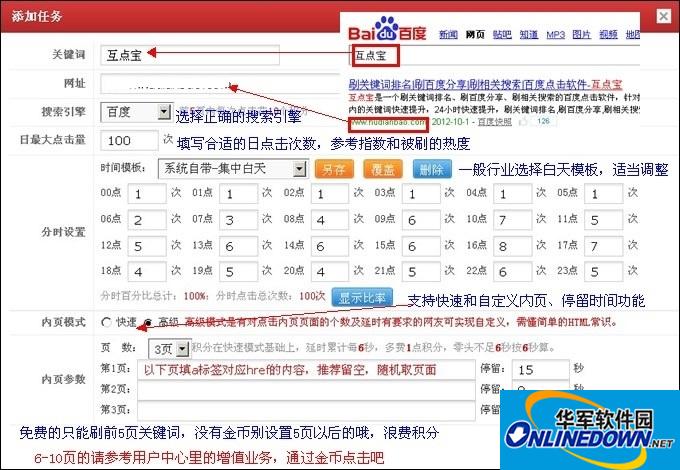Click the 02点 count field
The width and height of the screenshot is (680, 470).
click(330, 193)
